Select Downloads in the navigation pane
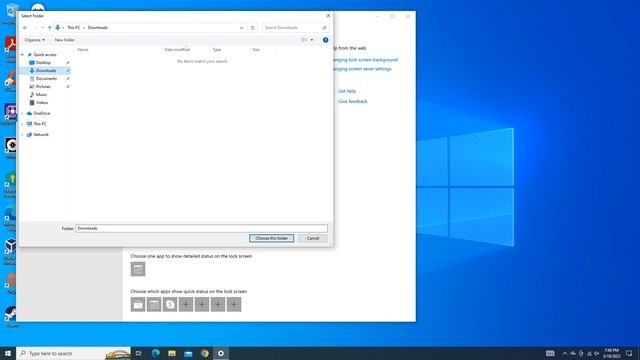Screen dimensions: 640x360 [46, 71]
